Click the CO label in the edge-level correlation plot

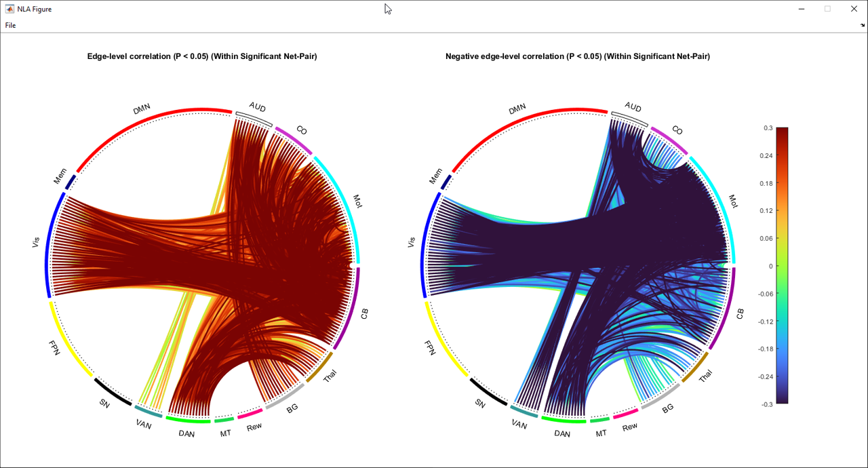tap(301, 130)
